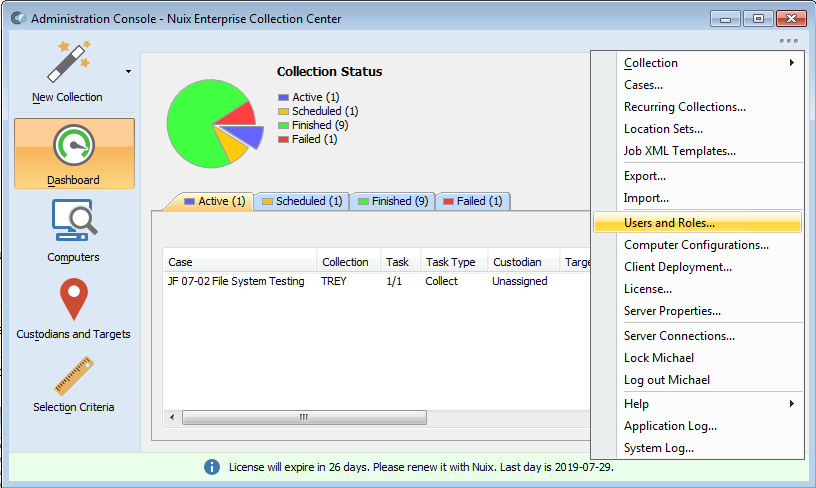816x488 pixels.
Task: Choose Location Sets... menu item
Action: (698, 129)
